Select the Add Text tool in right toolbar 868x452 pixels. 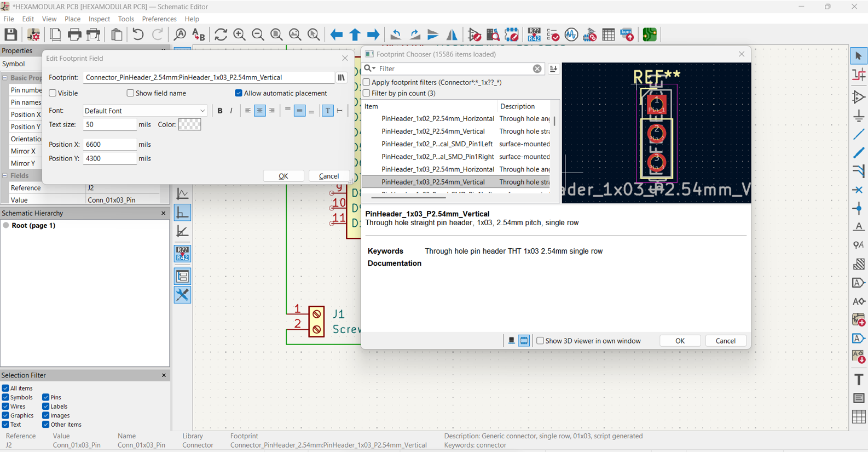[859, 379]
